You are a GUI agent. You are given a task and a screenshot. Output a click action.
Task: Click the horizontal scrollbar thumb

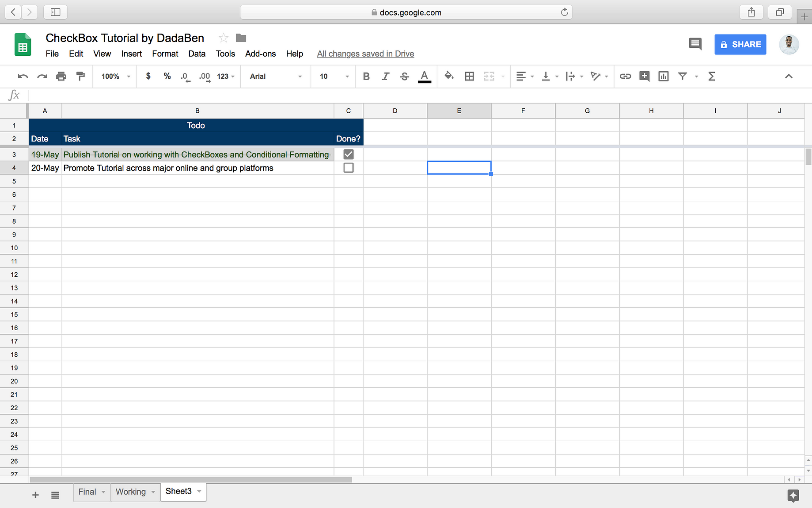(x=190, y=480)
